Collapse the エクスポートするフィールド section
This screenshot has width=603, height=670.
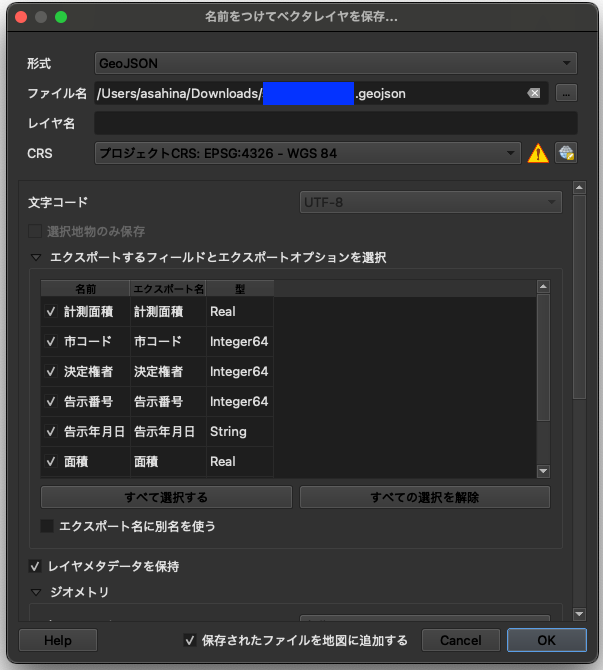click(36, 257)
